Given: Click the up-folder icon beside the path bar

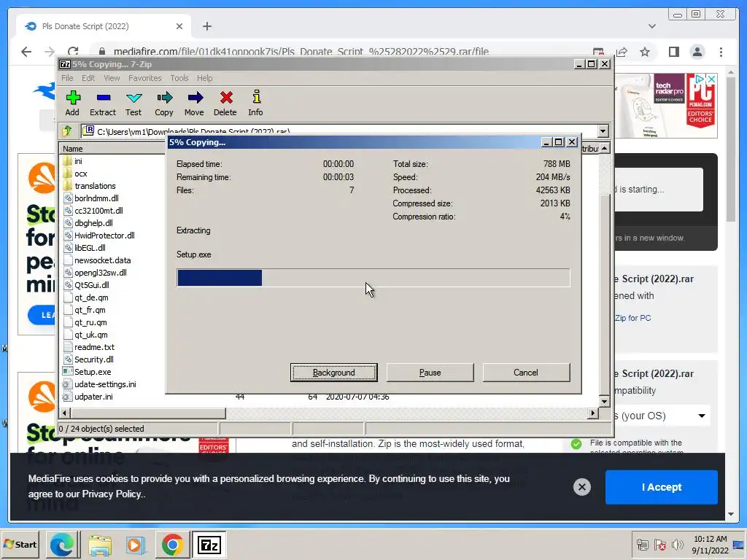Looking at the screenshot, I should pyautogui.click(x=67, y=131).
